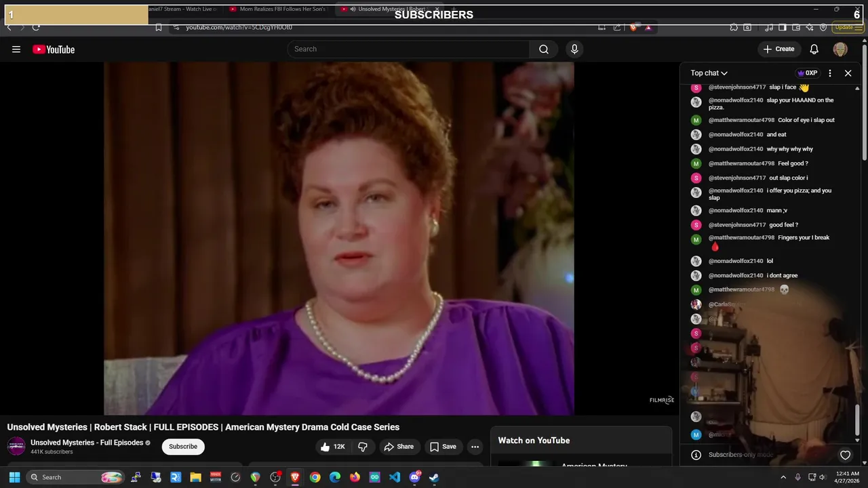This screenshot has height=488, width=868.
Task: Click the Create button
Action: coord(778,49)
